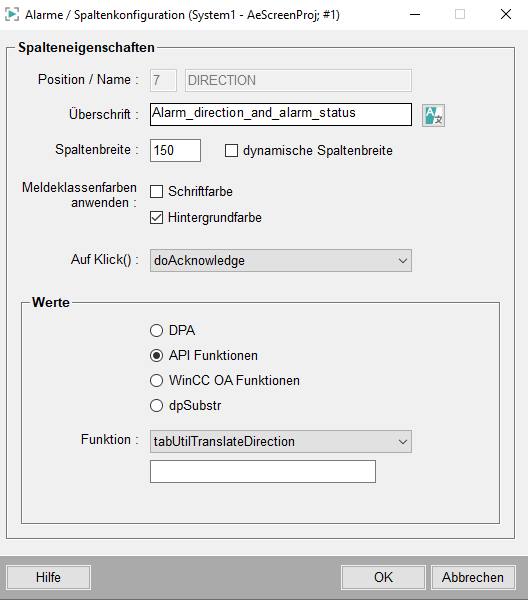Click the OK button

(383, 577)
